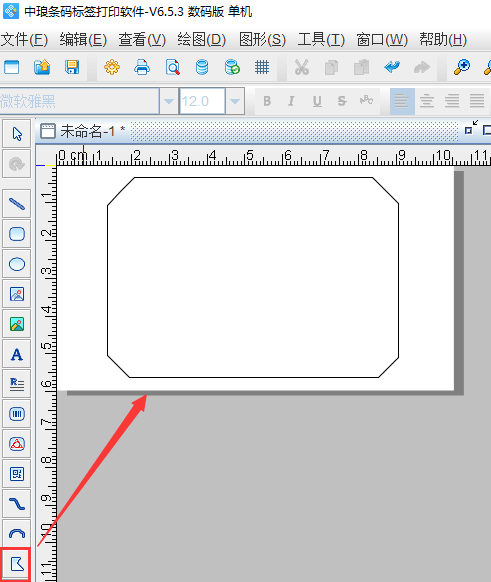Expand the font size dropdown
491x582 pixels.
coord(235,101)
